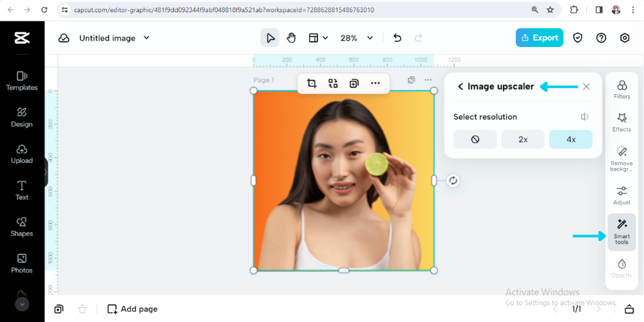Image resolution: width=644 pixels, height=322 pixels.
Task: Open the Templates sidebar tab
Action: [22, 80]
